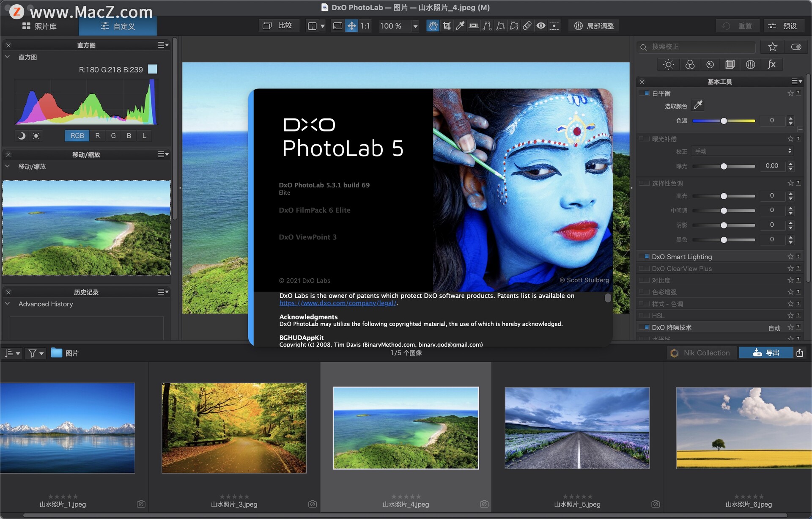Fit image to screen icon
This screenshot has height=519, width=812.
[337, 26]
